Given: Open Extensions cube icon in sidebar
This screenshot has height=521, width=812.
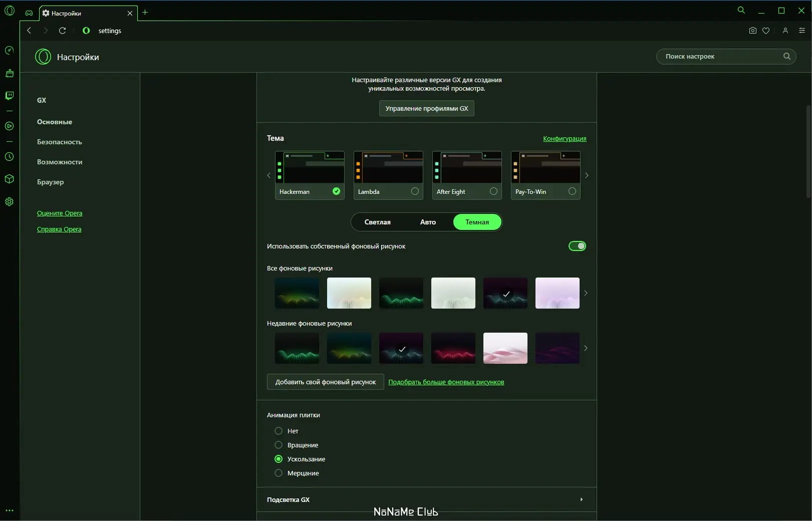Looking at the screenshot, I should coord(9,179).
